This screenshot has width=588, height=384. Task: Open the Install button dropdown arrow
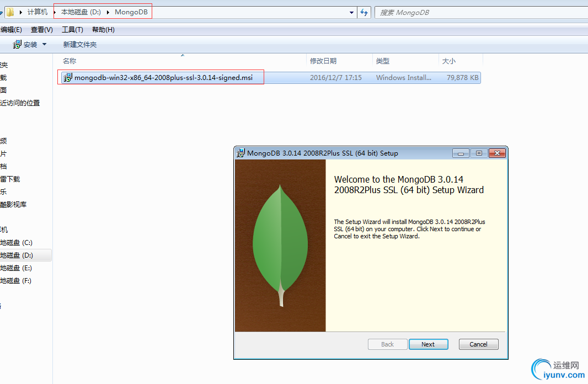[x=44, y=44]
